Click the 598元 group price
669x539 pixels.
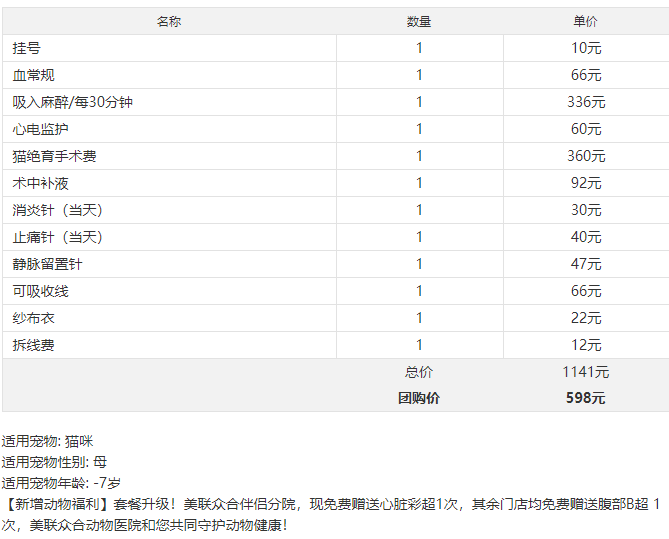coord(586,398)
